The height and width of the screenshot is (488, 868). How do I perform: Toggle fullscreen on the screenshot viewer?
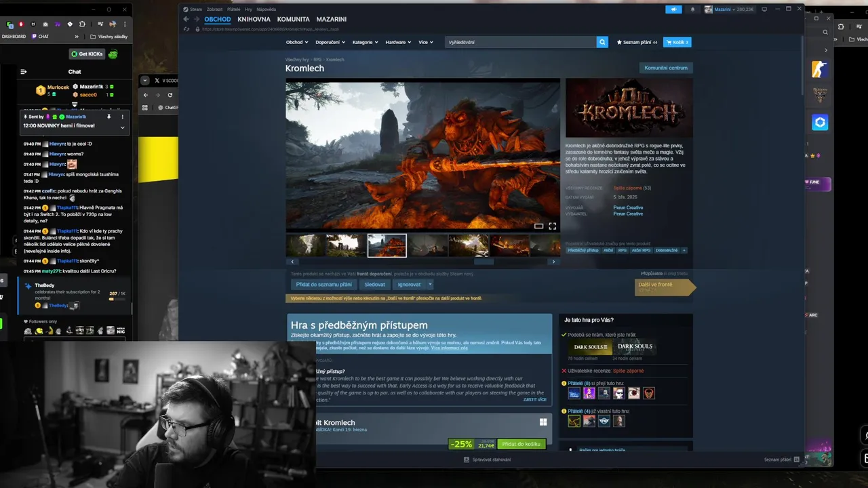(552, 226)
